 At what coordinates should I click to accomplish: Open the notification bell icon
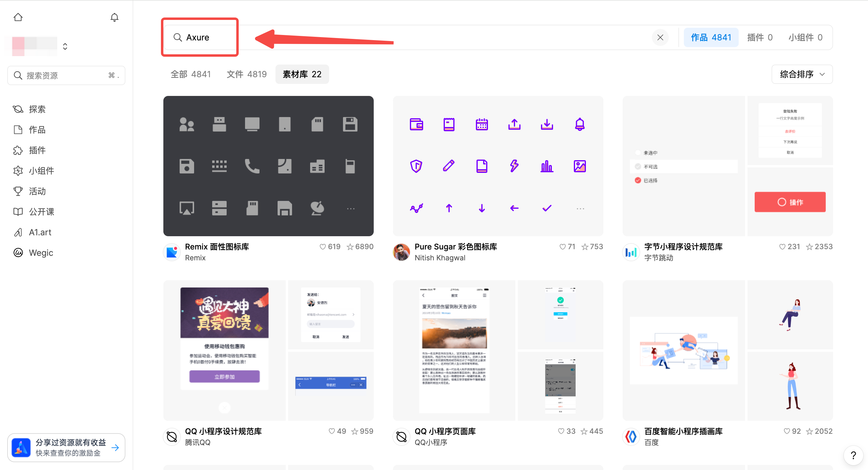pyautogui.click(x=114, y=17)
